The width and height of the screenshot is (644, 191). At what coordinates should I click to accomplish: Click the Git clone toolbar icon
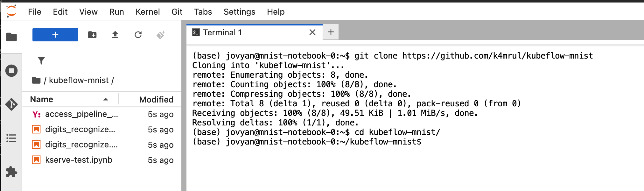click(x=161, y=35)
